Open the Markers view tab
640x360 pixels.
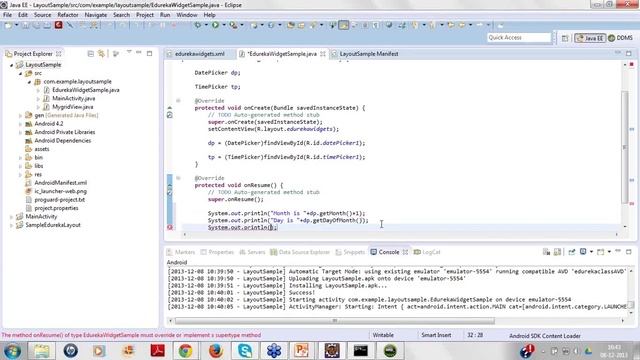tap(181, 252)
